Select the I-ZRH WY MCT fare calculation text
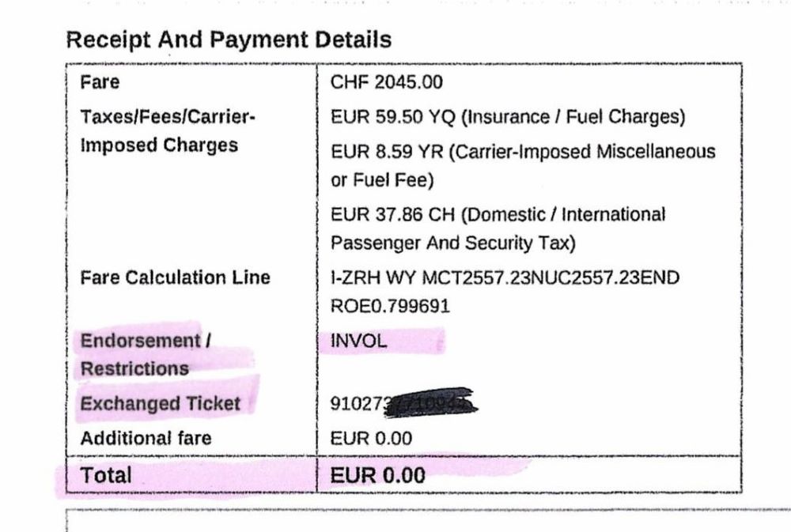 pos(505,277)
